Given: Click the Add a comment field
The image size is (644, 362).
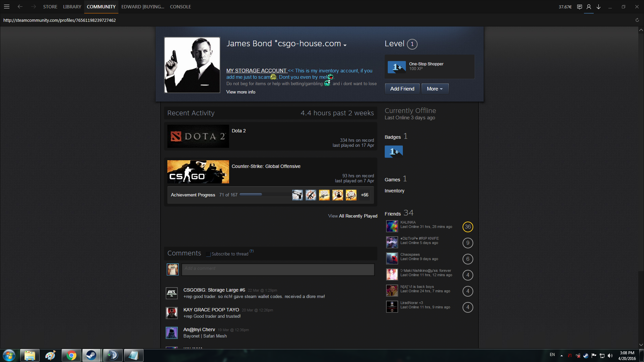Looking at the screenshot, I should pyautogui.click(x=278, y=269).
